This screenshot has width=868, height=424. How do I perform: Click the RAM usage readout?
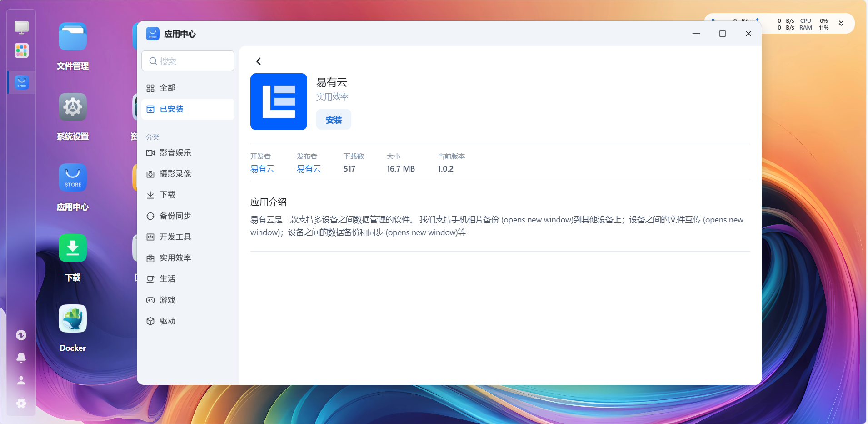click(814, 28)
